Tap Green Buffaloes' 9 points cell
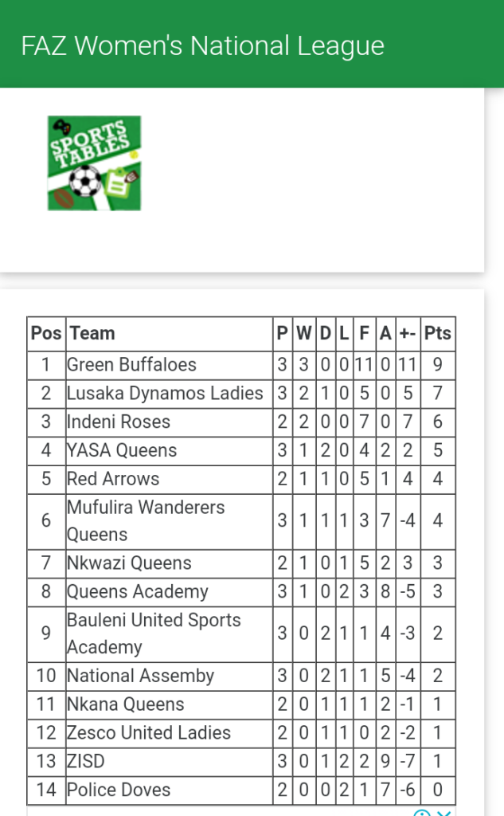This screenshot has height=816, width=504. [438, 365]
